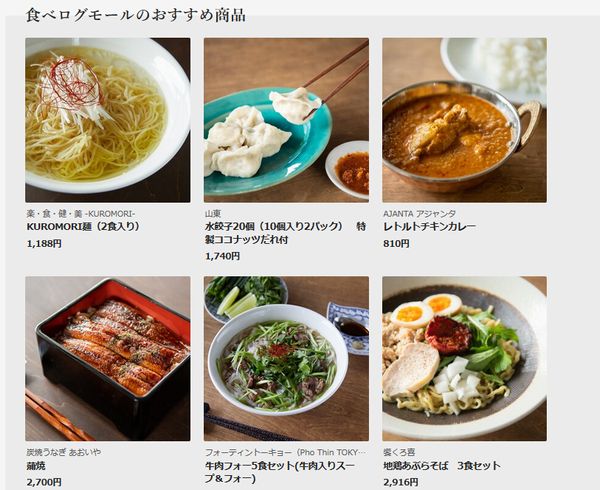Select shop name 山東
The image size is (600, 490).
213,213
